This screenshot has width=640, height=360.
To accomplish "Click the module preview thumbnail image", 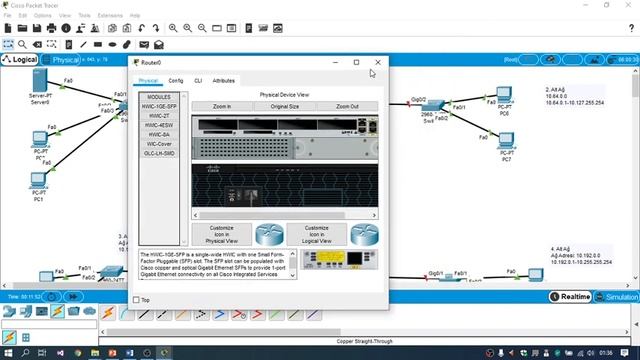I will tap(339, 260).
